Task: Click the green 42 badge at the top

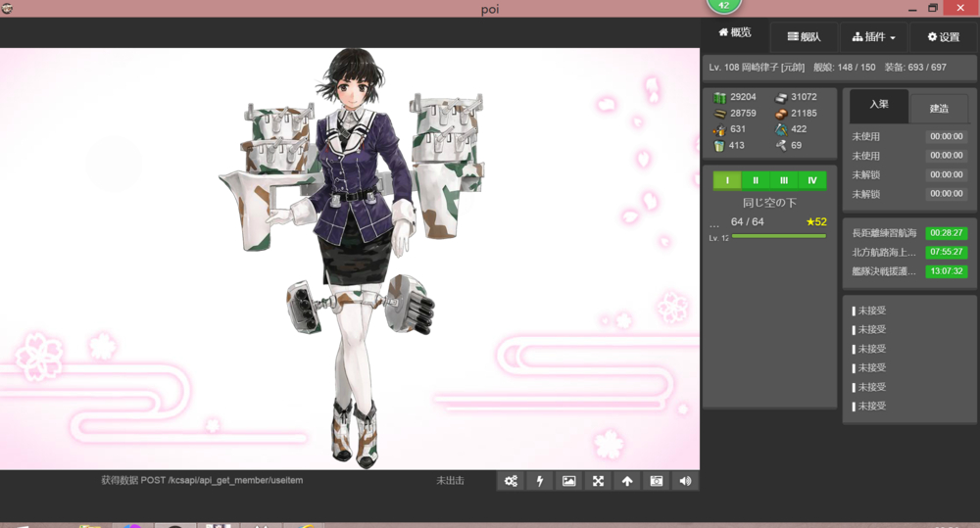Action: pyautogui.click(x=724, y=5)
